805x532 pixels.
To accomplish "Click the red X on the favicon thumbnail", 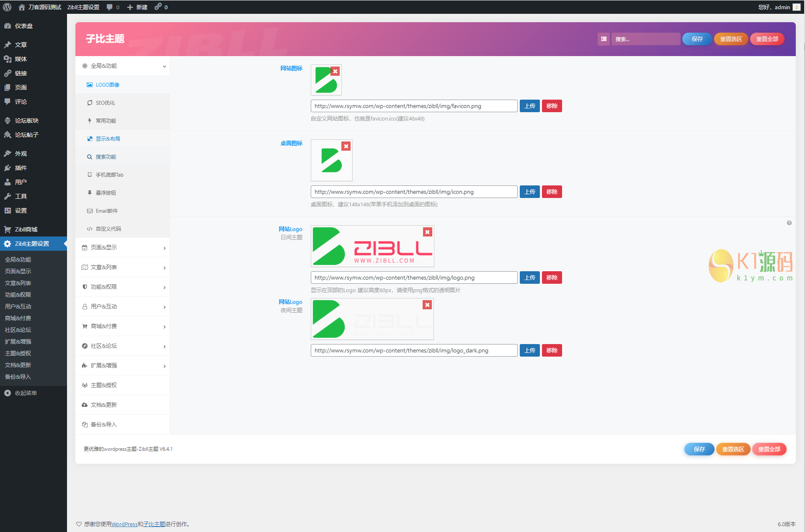I will point(335,72).
